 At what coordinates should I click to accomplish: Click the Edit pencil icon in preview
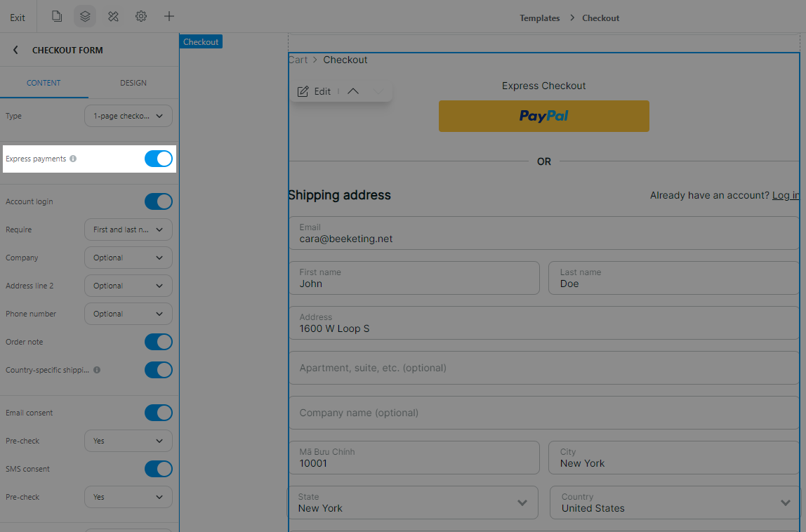[x=303, y=91]
